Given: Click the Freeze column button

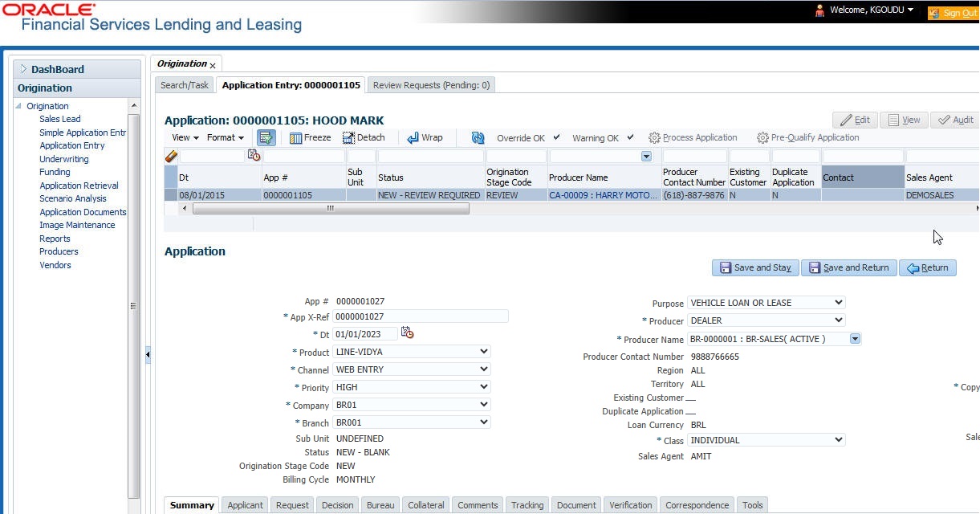Looking at the screenshot, I should 310,137.
